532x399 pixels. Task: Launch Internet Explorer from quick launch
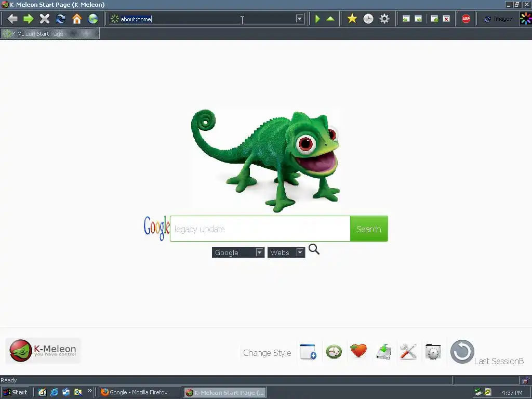[x=54, y=392]
